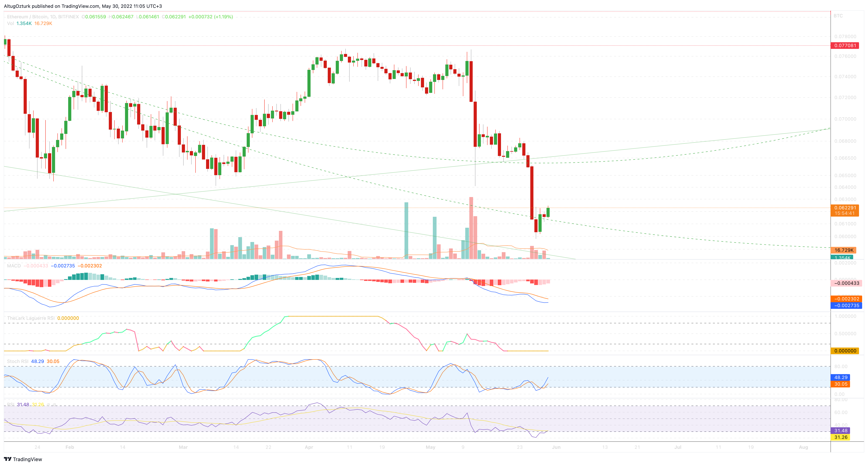
Task: Click the 0.070000 price axis tick
Action: tap(845, 119)
